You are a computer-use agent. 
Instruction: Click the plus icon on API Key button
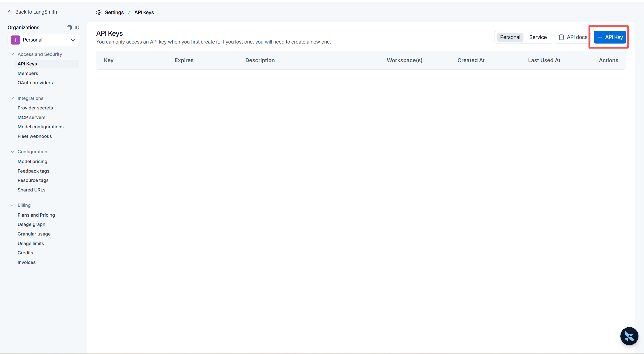tap(600, 37)
